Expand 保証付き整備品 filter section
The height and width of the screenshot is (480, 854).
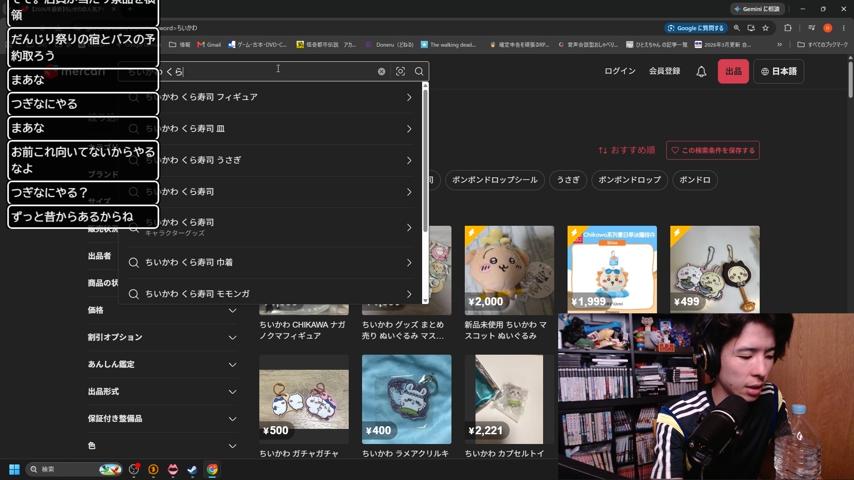[x=162, y=418]
